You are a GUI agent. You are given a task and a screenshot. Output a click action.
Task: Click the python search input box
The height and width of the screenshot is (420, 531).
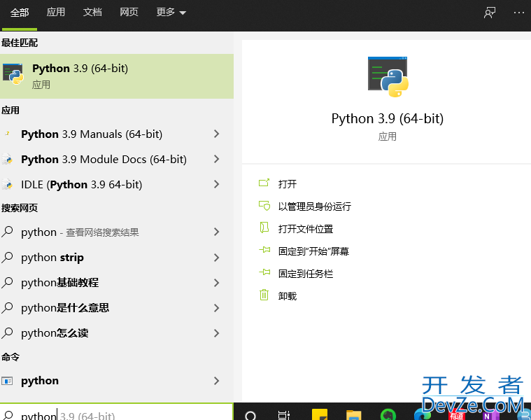(117, 412)
